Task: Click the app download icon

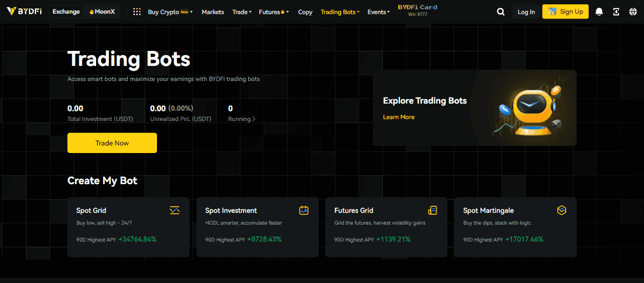Action: pos(616,12)
